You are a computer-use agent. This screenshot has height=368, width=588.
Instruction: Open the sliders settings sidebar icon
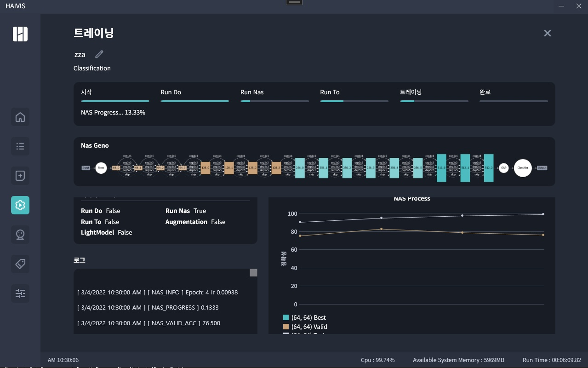[x=20, y=293]
